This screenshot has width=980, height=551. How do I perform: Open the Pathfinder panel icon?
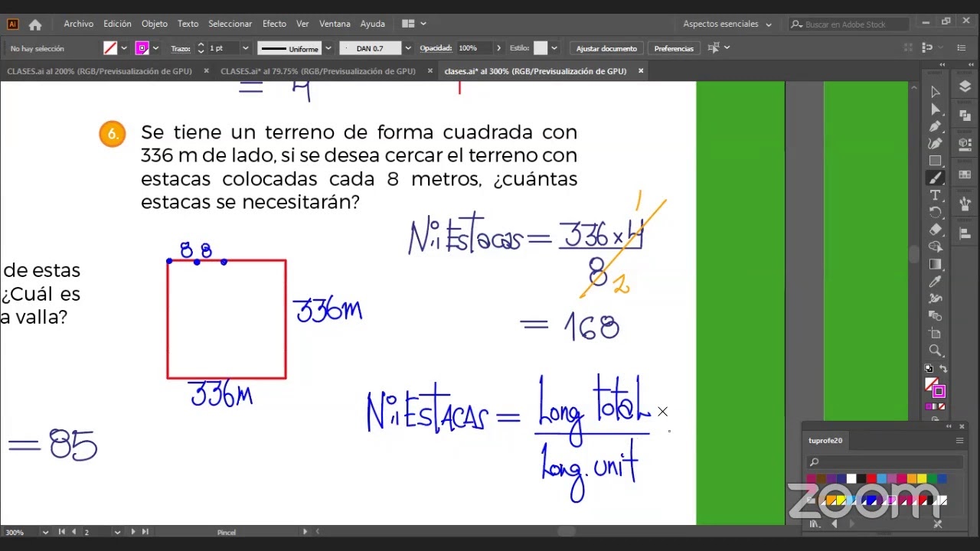click(965, 115)
